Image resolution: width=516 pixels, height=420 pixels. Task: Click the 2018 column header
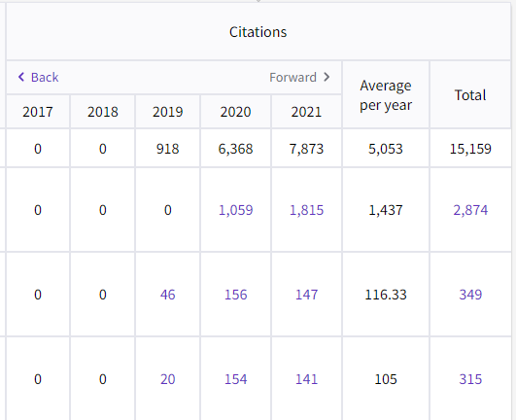tap(103, 112)
